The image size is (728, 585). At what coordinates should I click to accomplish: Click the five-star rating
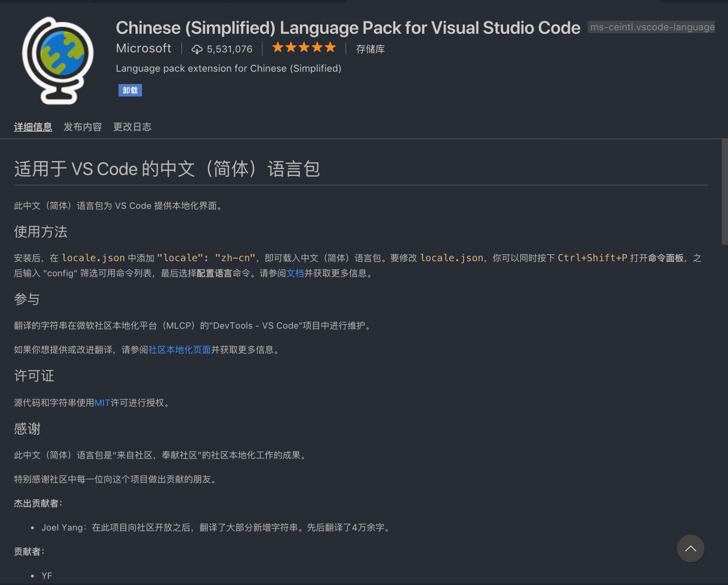point(304,48)
